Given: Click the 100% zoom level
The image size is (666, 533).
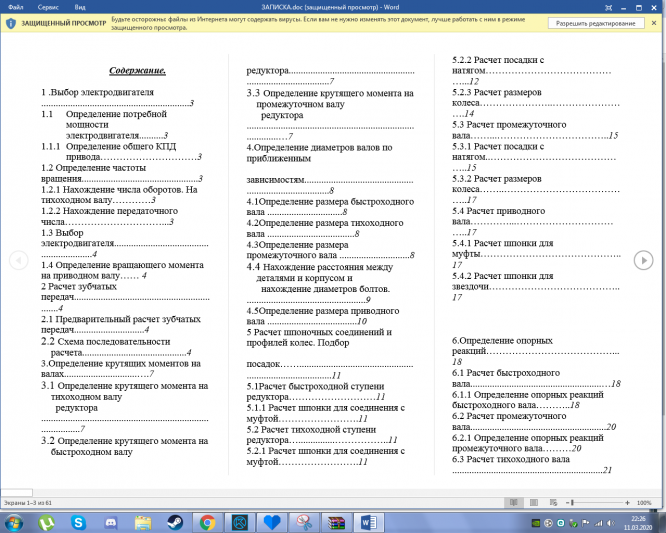Looking at the screenshot, I should [644, 502].
